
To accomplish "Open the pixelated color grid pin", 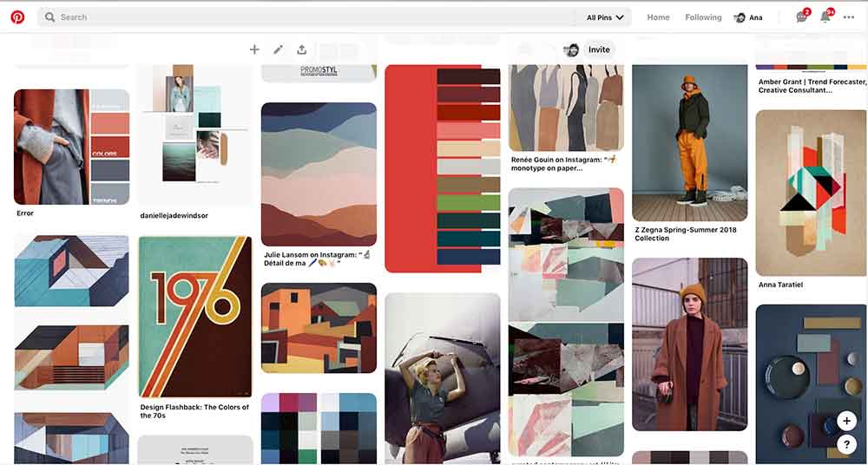I will pyautogui.click(x=319, y=429).
